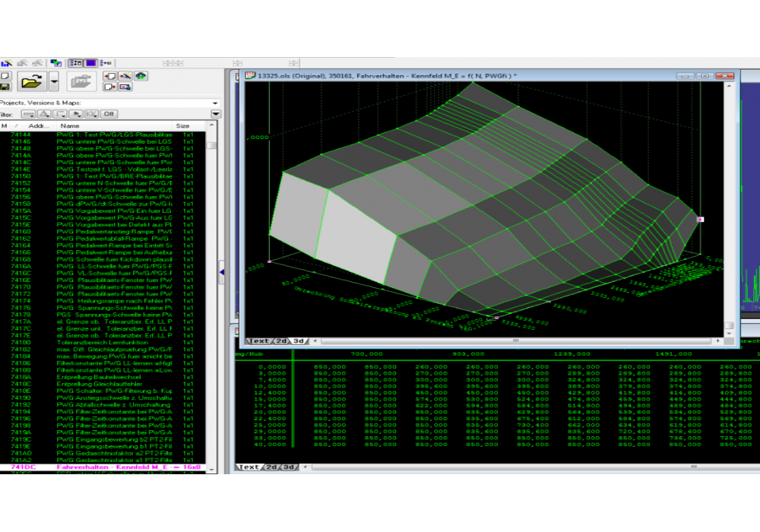Click the export file arrow icon
This screenshot has height=532, width=760.
109,87
